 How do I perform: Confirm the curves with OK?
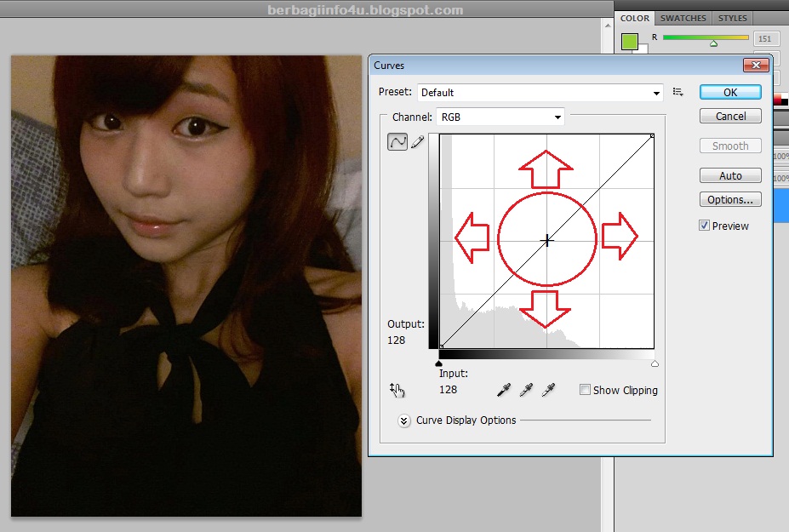click(730, 92)
